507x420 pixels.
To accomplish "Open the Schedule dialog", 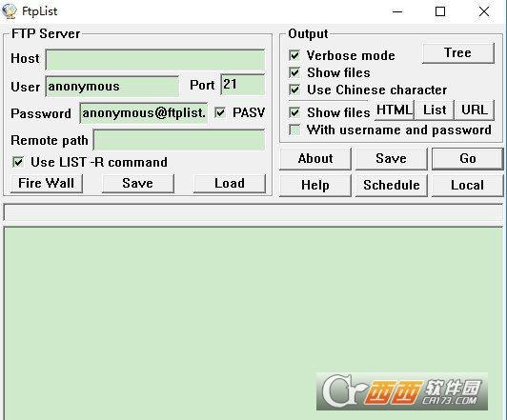I will coord(392,186).
